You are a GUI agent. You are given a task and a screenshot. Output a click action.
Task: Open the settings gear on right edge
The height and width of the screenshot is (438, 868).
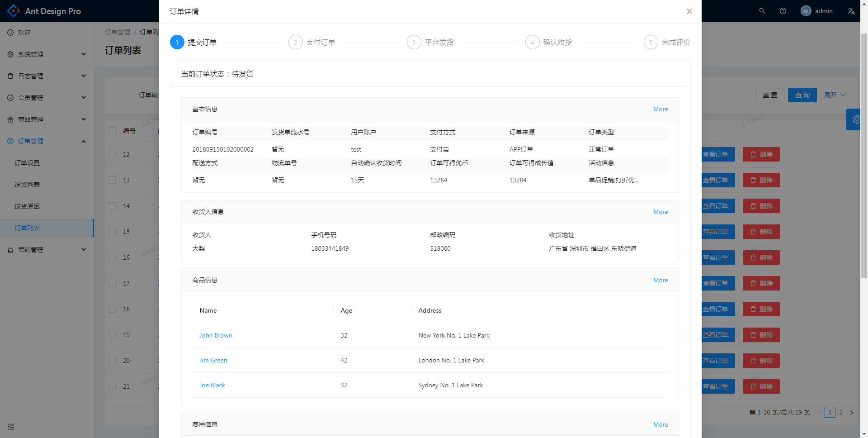click(857, 119)
